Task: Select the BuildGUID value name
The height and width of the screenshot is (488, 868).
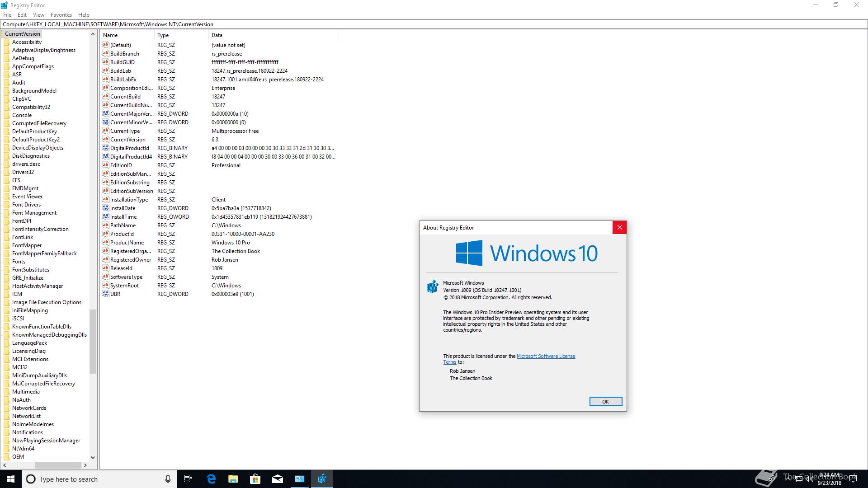Action: point(123,62)
